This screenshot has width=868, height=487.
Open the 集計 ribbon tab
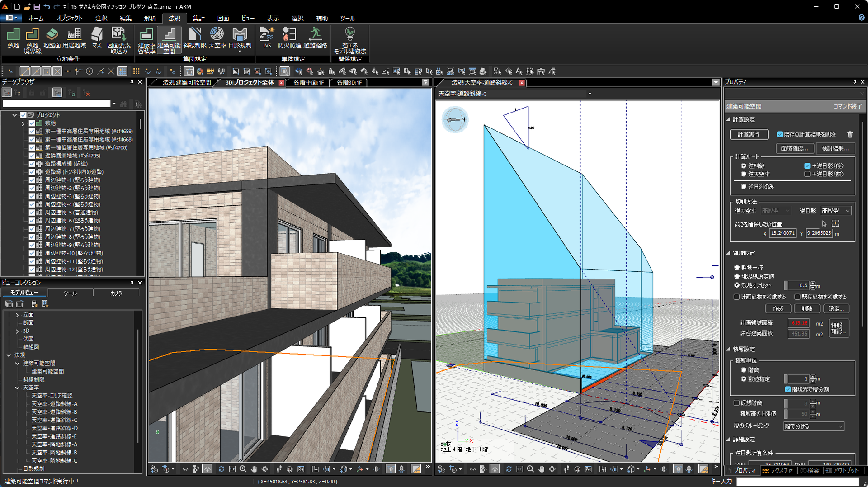point(199,18)
